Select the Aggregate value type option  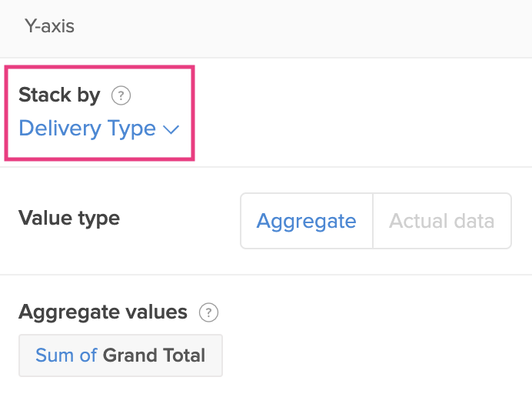pyautogui.click(x=307, y=221)
